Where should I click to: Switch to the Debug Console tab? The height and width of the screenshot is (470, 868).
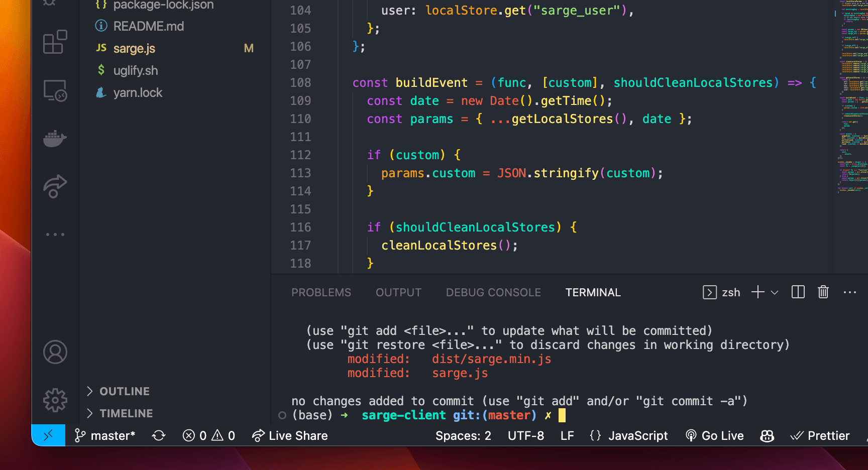click(493, 292)
